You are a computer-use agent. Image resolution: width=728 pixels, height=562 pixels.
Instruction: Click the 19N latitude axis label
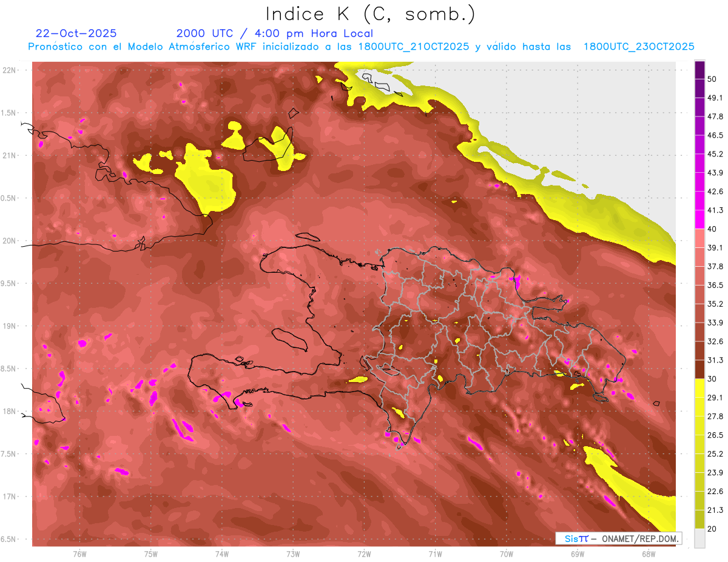pyautogui.click(x=10, y=326)
